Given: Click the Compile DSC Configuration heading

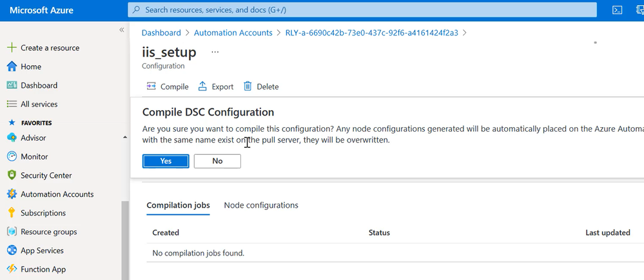Looking at the screenshot, I should [208, 112].
